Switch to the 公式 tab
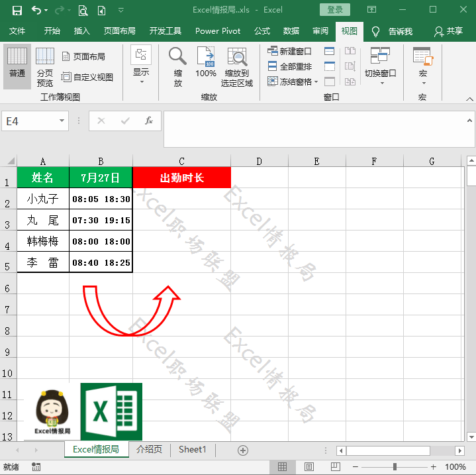 pos(262,31)
